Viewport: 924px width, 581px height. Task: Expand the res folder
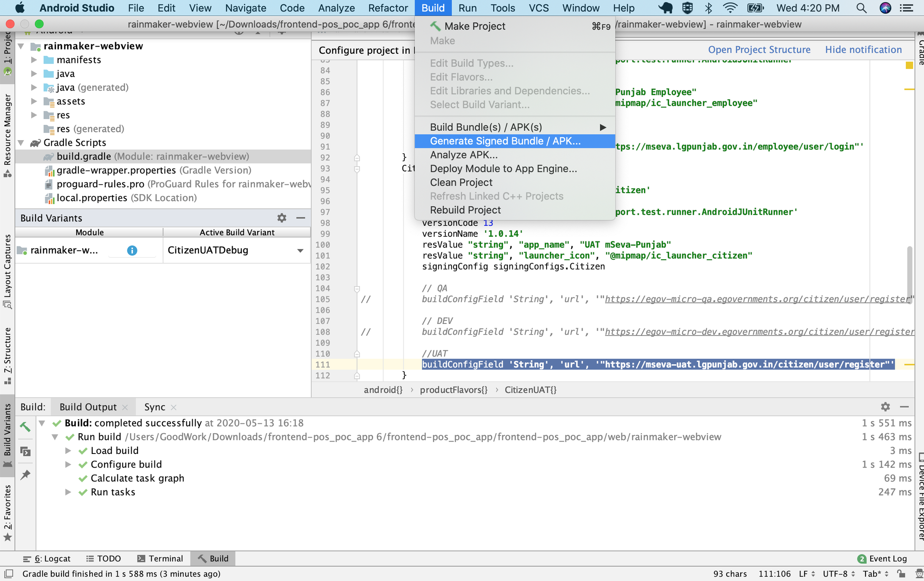tap(34, 115)
